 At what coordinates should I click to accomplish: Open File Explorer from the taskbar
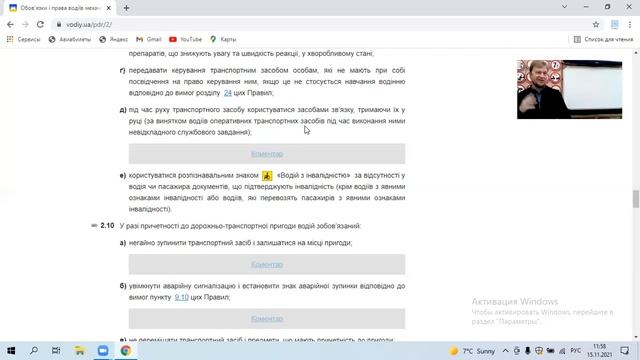coord(80,351)
